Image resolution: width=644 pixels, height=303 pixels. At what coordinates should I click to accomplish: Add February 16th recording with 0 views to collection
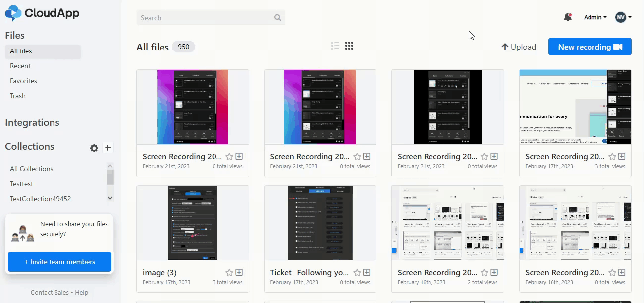tap(622, 272)
